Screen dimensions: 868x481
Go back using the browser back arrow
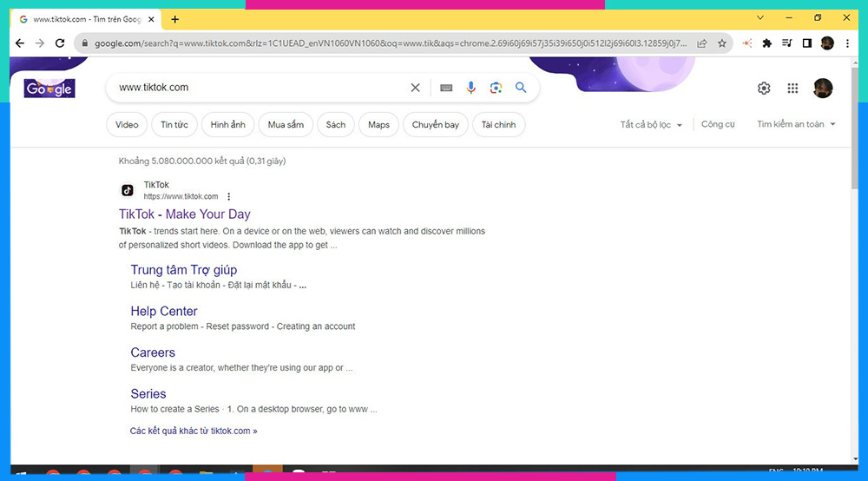point(20,43)
